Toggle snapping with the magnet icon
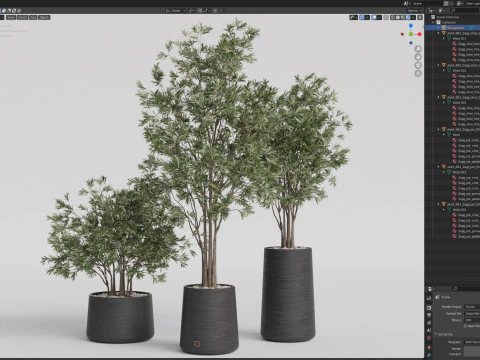 pyautogui.click(x=200, y=11)
